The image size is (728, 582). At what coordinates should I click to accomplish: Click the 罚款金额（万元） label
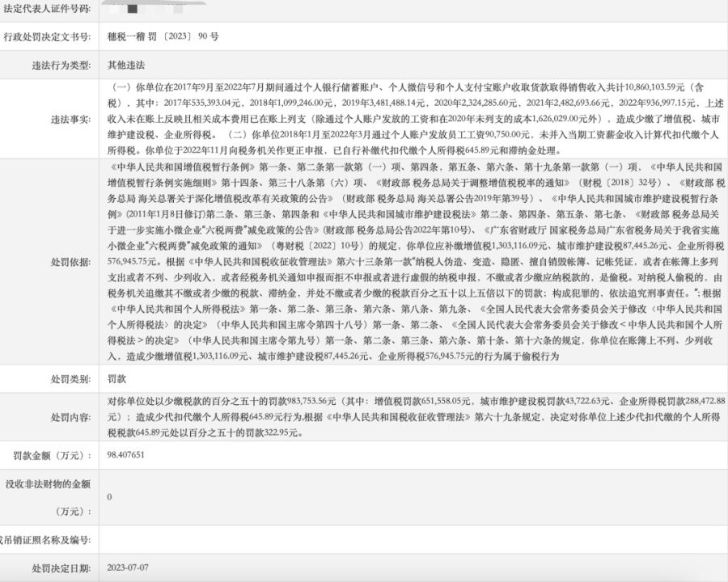[52, 455]
